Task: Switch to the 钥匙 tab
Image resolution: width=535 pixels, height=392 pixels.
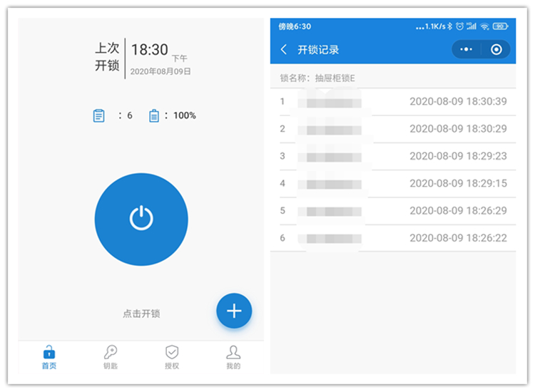Action: click(110, 357)
